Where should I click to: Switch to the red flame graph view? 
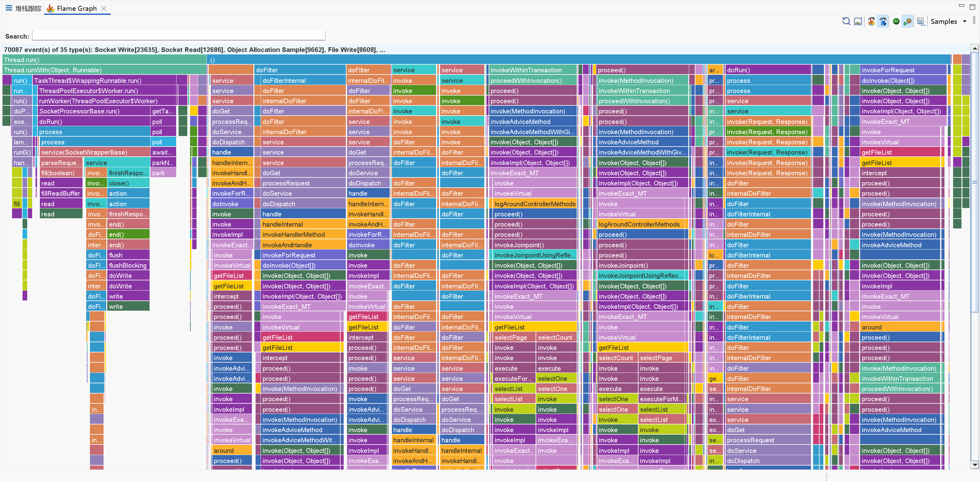pyautogui.click(x=871, y=21)
